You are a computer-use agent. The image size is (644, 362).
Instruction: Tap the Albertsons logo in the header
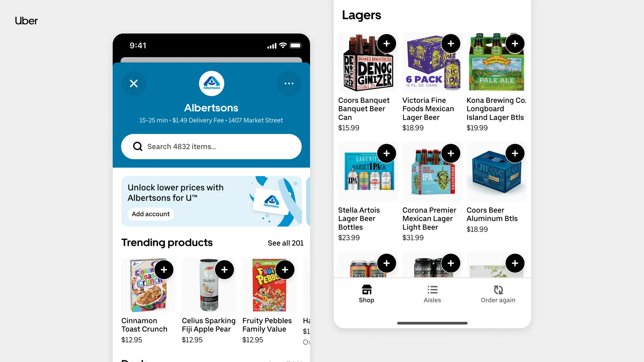pyautogui.click(x=211, y=84)
